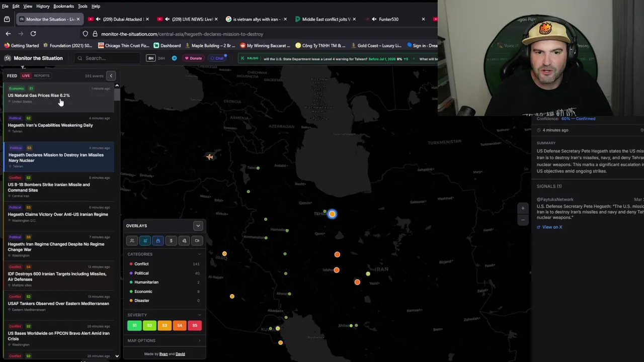Screen dimensions: 644x362
Task: Select the S4 severity swatch
Action: pyautogui.click(x=180, y=326)
